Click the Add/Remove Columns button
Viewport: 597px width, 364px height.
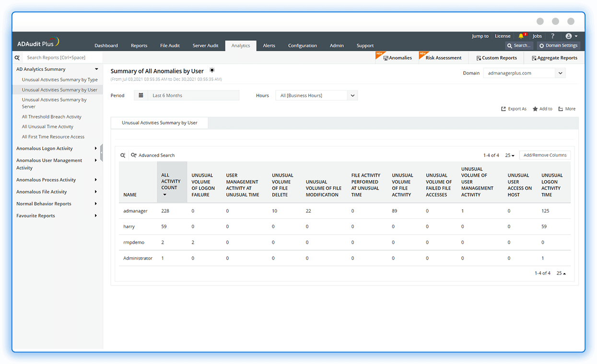[x=545, y=155]
